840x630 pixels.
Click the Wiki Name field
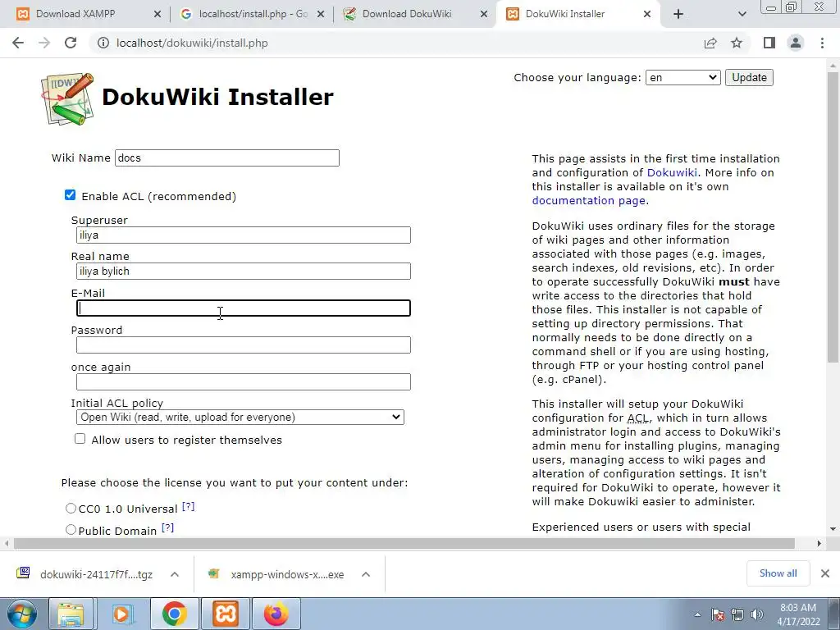point(227,158)
